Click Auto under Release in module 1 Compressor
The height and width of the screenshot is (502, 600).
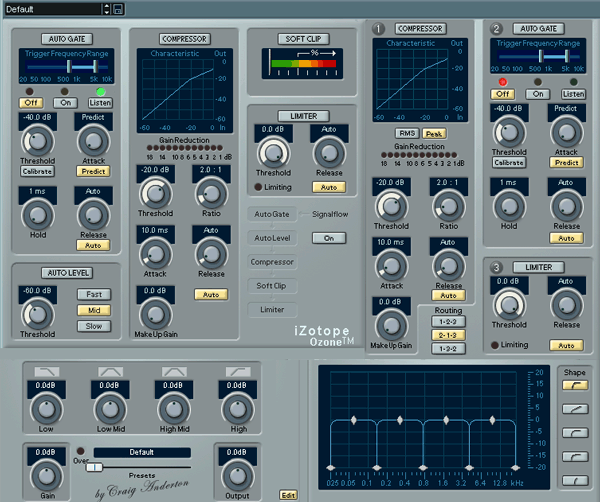pos(448,295)
